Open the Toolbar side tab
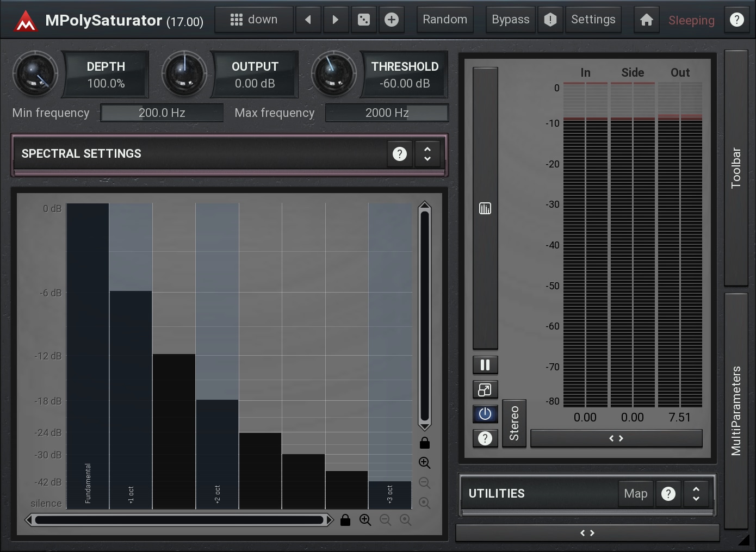 coord(736,168)
